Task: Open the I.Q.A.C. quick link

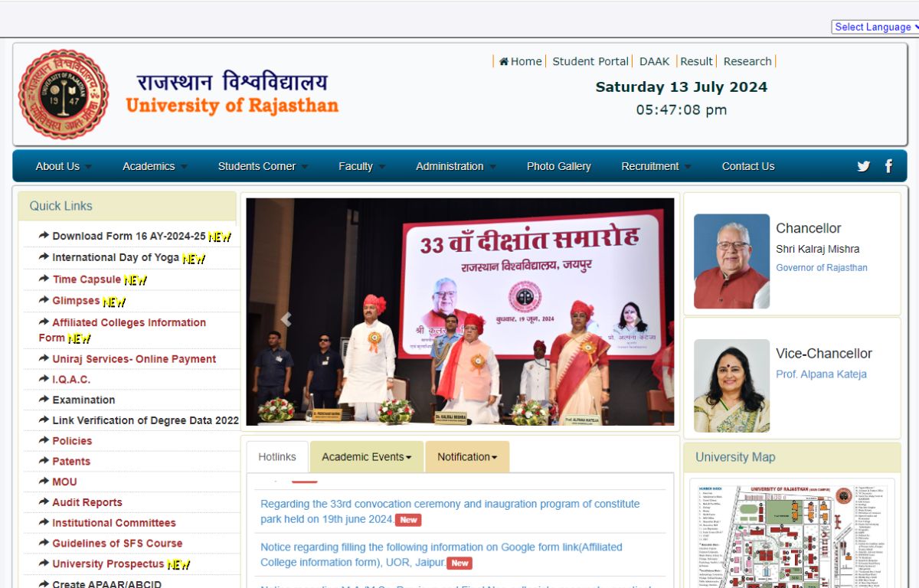Action: click(71, 379)
